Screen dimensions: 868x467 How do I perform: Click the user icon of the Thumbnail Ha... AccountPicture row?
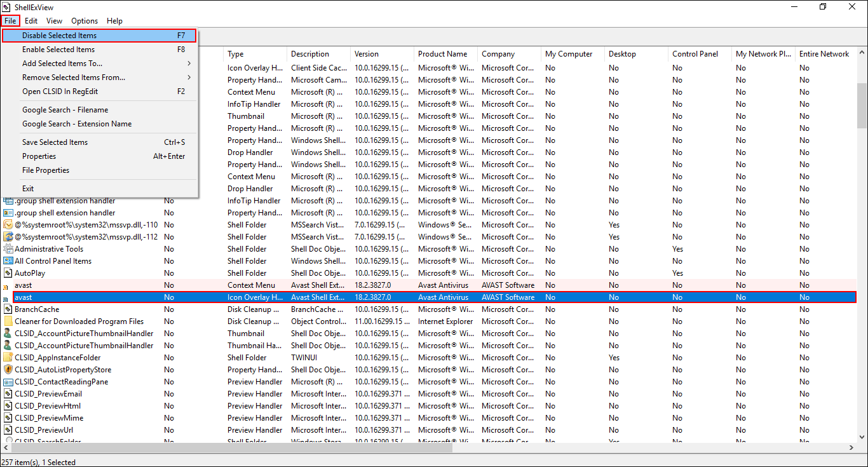[x=8, y=346]
